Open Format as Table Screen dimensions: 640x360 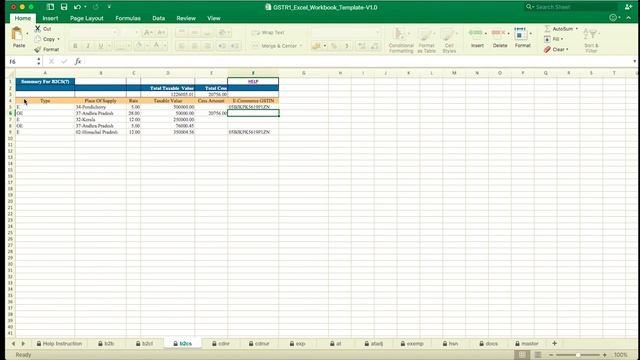click(x=426, y=40)
